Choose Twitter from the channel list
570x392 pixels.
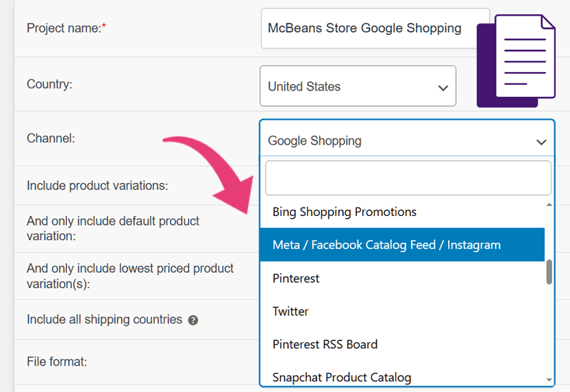click(402, 311)
